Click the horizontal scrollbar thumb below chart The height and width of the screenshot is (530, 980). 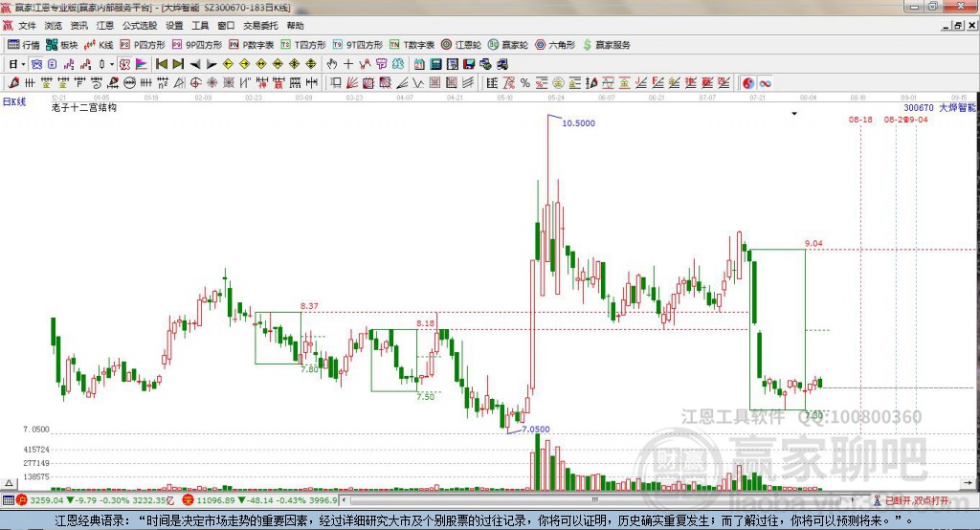(x=595, y=500)
